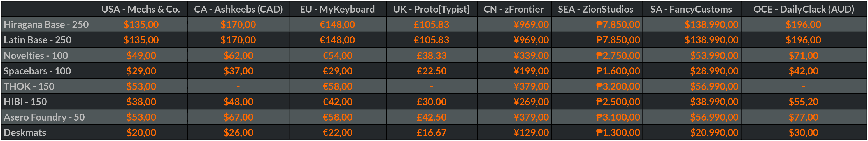Image resolution: width=868 pixels, height=141 pixels.
Task: Click the THOK - 150 row label
Action: pos(29,86)
